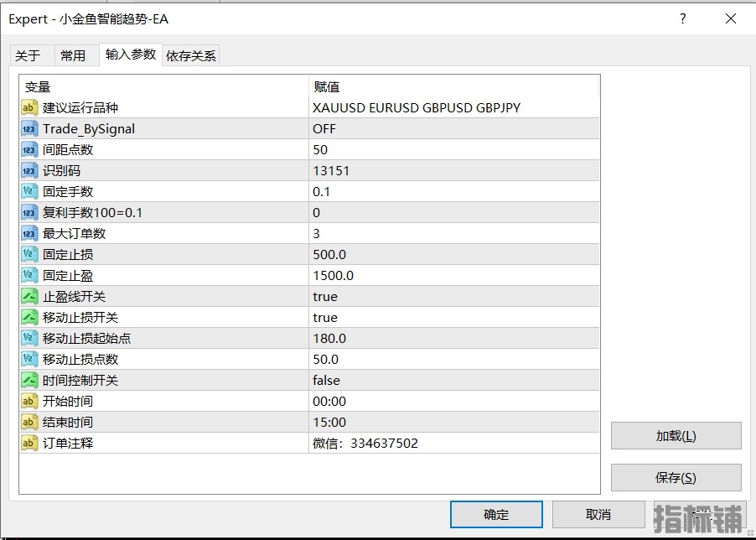Screen dimensions: 756x540
Task: Click the boolean icon beside 止盈线开关
Action: [29, 296]
